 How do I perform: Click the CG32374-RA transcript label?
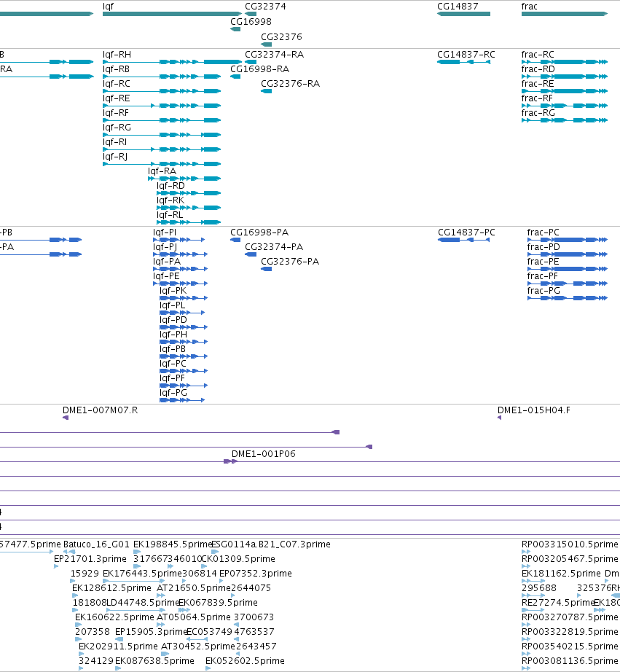point(274,55)
